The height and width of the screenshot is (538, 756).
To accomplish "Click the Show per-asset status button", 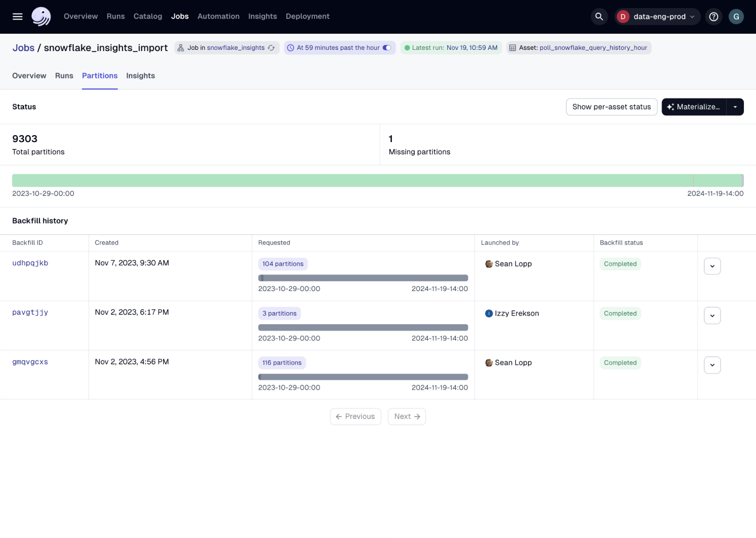I will tap(611, 107).
